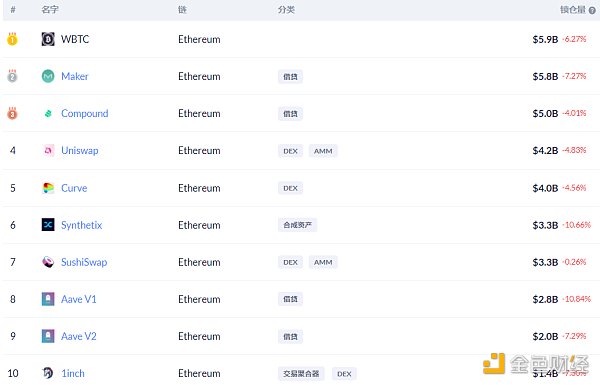Click the SushiSwap logo icon

[48, 262]
